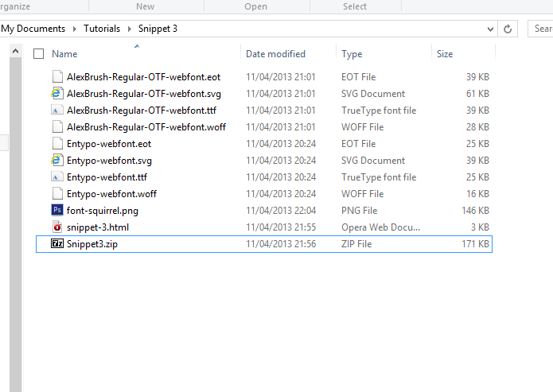Select file name Snippet3.zip
This screenshot has width=553, height=392.
pyautogui.click(x=92, y=244)
